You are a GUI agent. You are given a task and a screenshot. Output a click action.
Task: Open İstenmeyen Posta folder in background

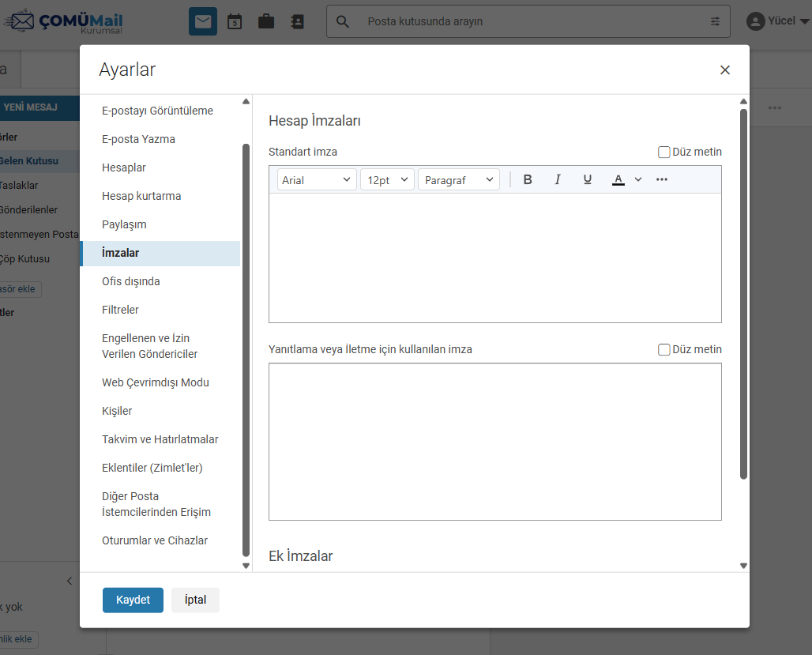pyautogui.click(x=39, y=234)
